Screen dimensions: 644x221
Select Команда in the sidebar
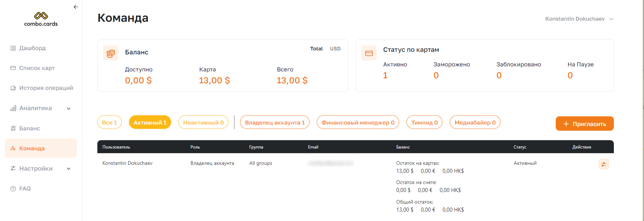(41, 148)
